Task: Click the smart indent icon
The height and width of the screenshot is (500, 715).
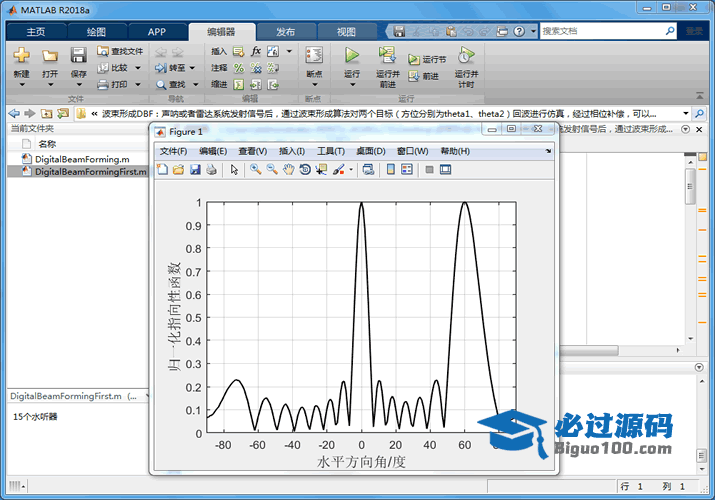Action: coord(238,84)
